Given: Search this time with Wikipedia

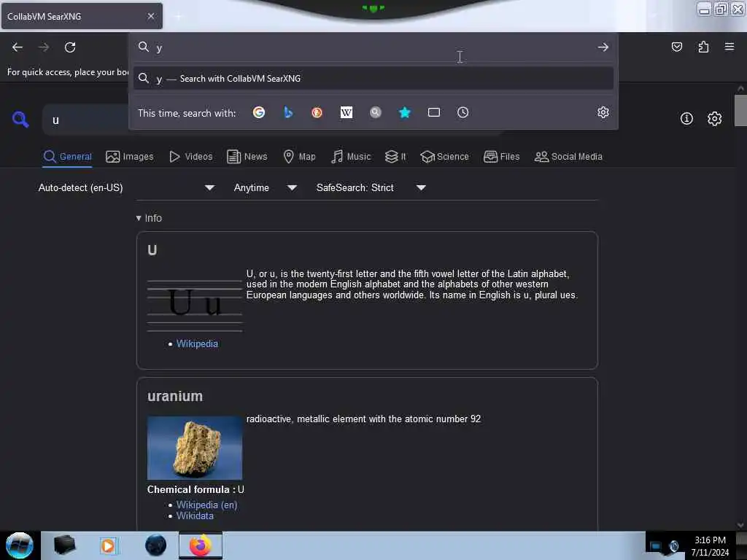Looking at the screenshot, I should click(x=347, y=112).
